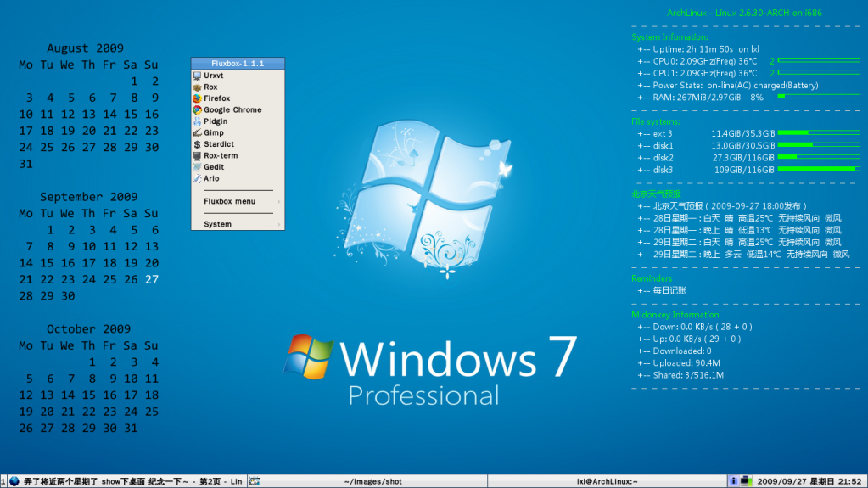Start Firefox from its fox-globe icon
This screenshot has height=488, width=868.
(x=197, y=98)
